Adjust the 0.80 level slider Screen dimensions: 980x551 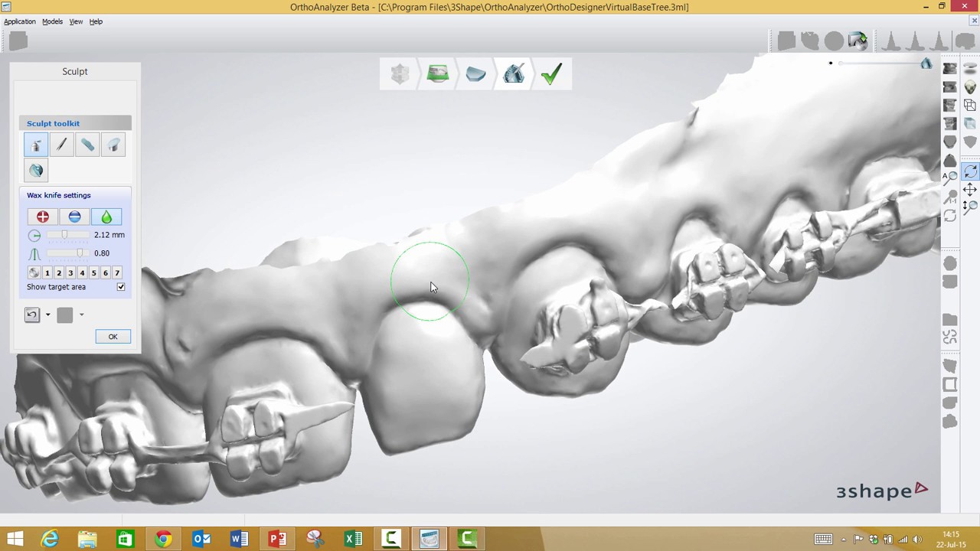(x=67, y=253)
